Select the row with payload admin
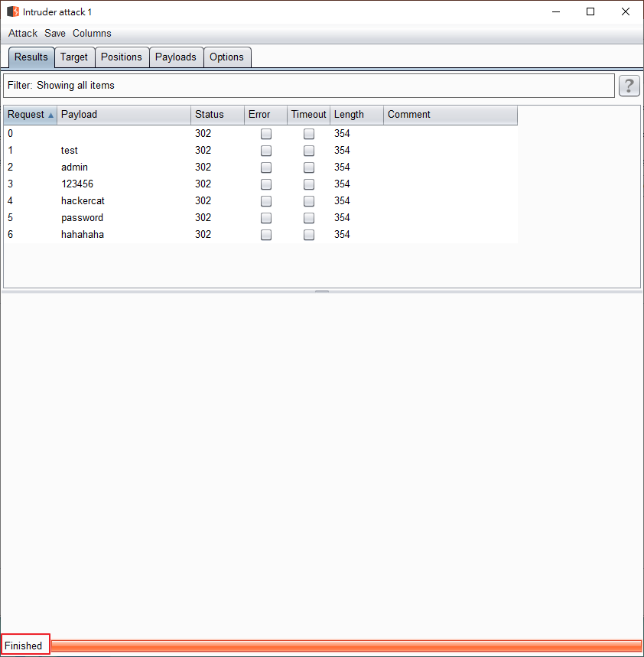 point(261,168)
